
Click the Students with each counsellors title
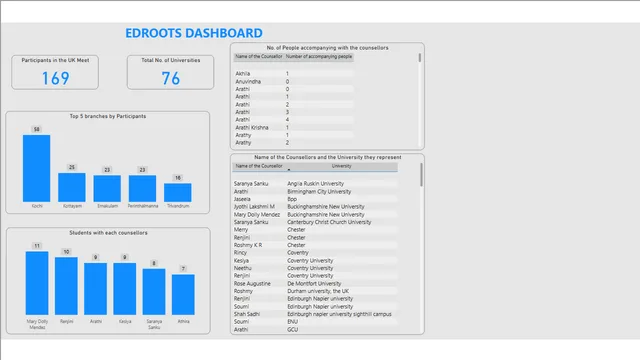point(108,233)
